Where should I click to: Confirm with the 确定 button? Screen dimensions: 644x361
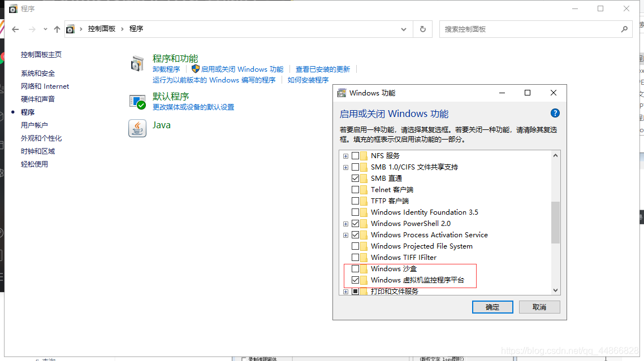point(492,307)
